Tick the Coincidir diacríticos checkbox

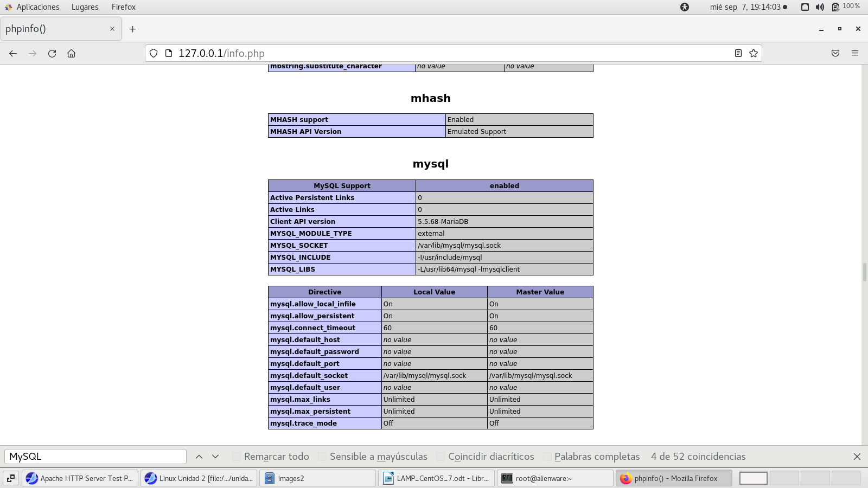[441, 457]
